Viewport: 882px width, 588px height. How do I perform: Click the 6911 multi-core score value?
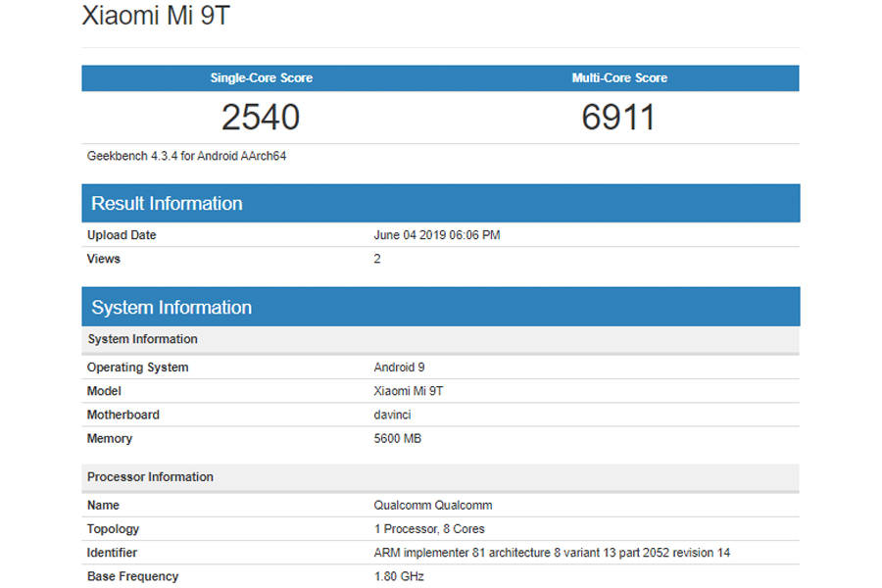620,117
